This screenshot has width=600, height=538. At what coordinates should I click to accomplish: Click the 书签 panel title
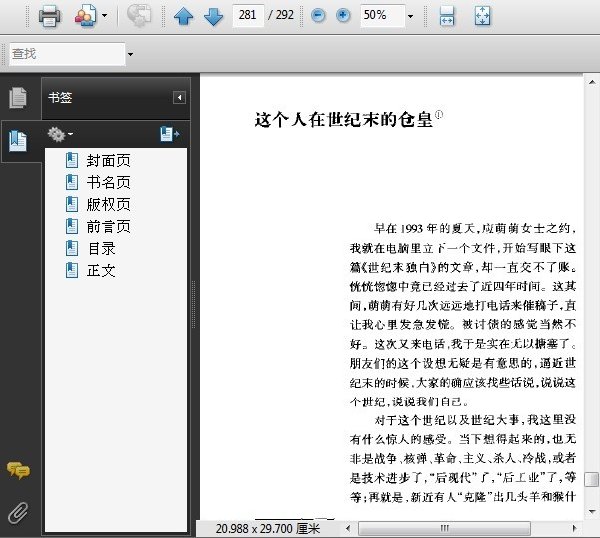[x=60, y=98]
